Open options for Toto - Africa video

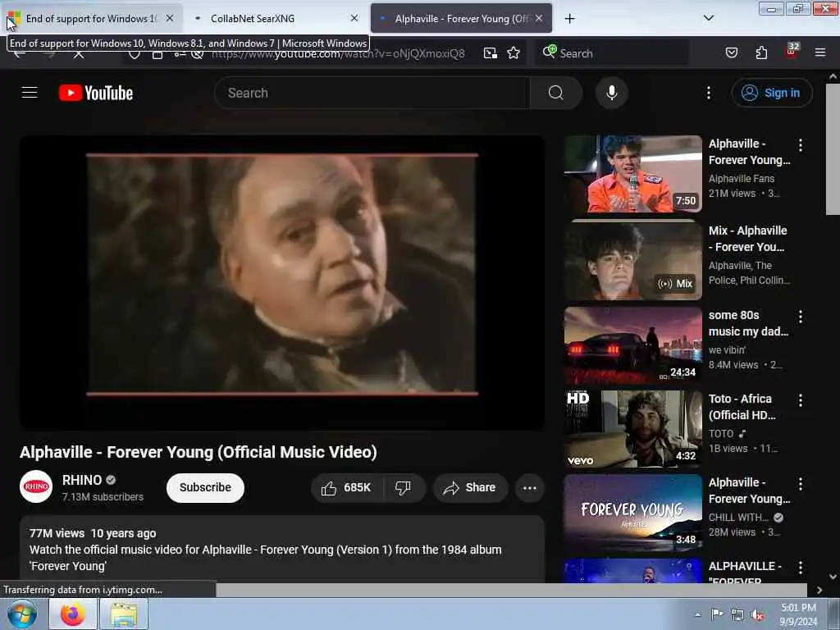pos(801,399)
